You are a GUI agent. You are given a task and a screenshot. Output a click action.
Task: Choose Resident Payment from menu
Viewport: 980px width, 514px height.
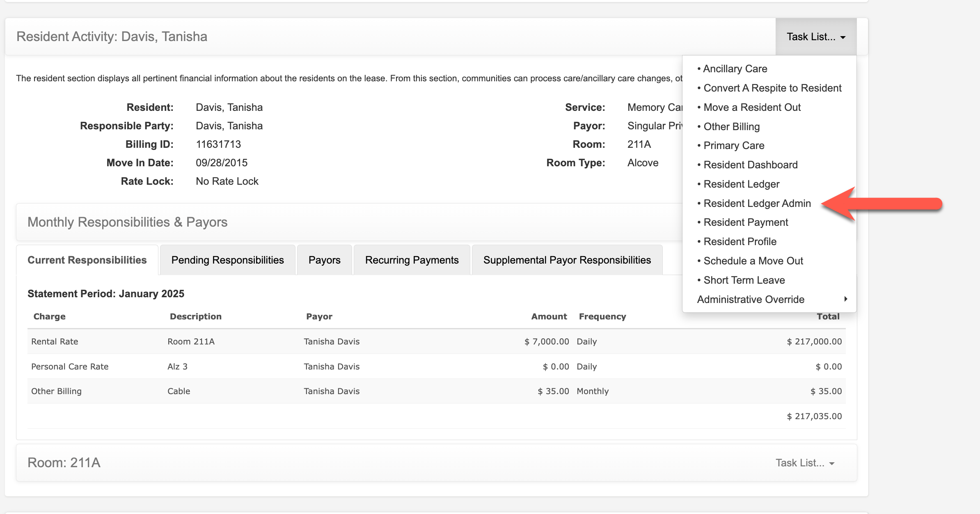coord(745,223)
